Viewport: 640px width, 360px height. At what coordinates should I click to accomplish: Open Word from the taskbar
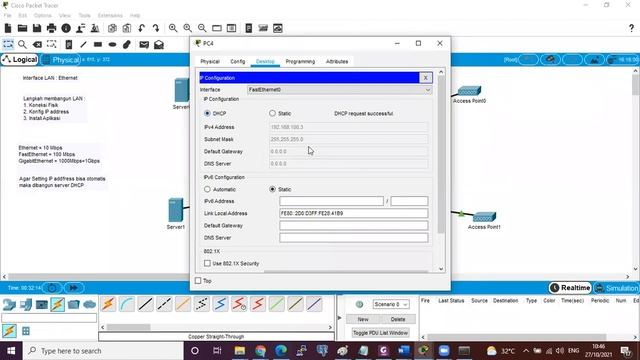click(403, 351)
